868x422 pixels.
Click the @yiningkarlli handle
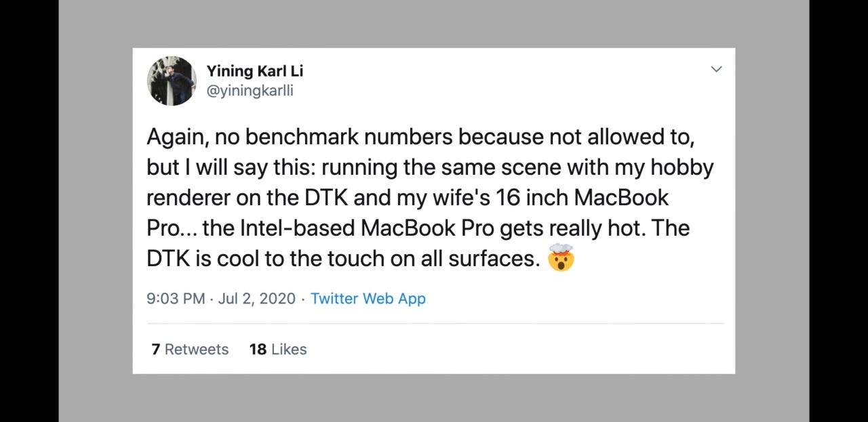[x=250, y=91]
